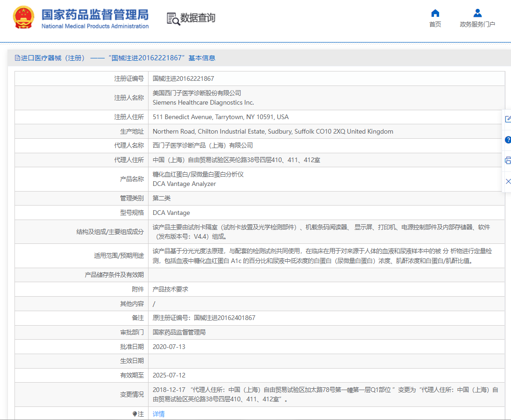Click the 产品储存条件及有效期 label

[x=114, y=275]
